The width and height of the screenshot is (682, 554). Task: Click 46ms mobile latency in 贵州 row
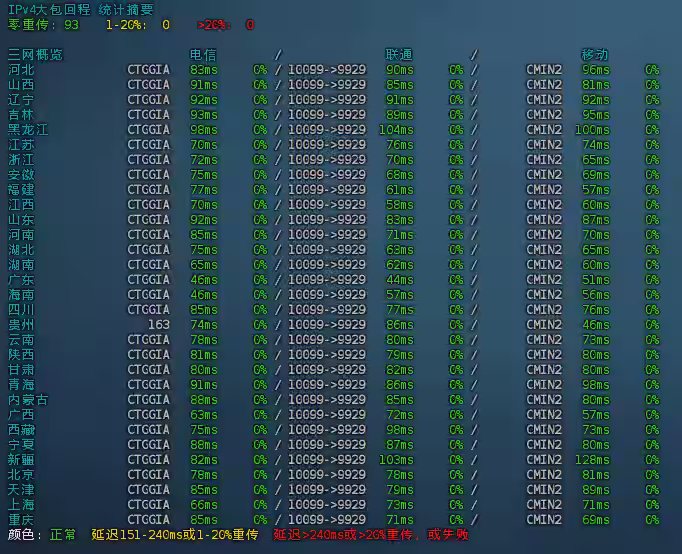click(x=596, y=325)
